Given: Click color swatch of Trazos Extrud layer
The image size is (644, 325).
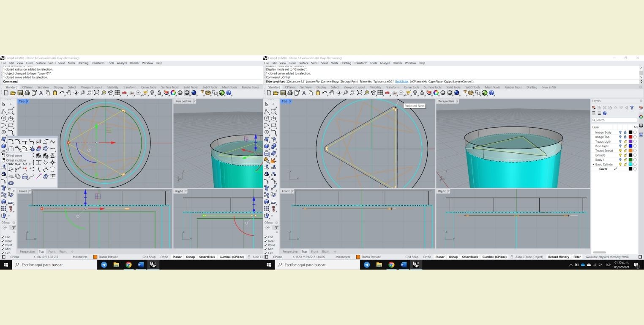Looking at the screenshot, I should coord(630,151).
